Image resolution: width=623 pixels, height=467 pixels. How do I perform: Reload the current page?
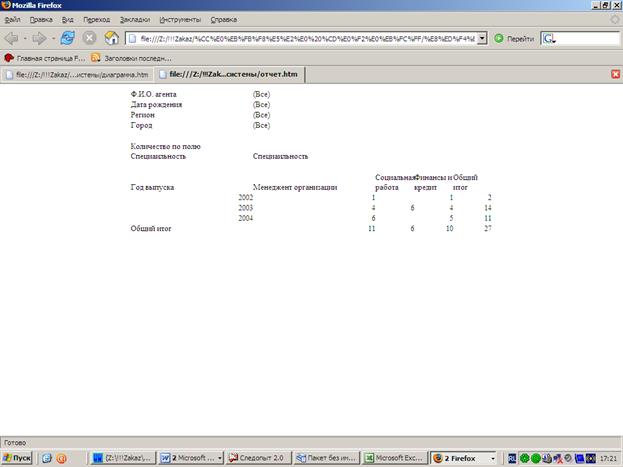[x=68, y=38]
